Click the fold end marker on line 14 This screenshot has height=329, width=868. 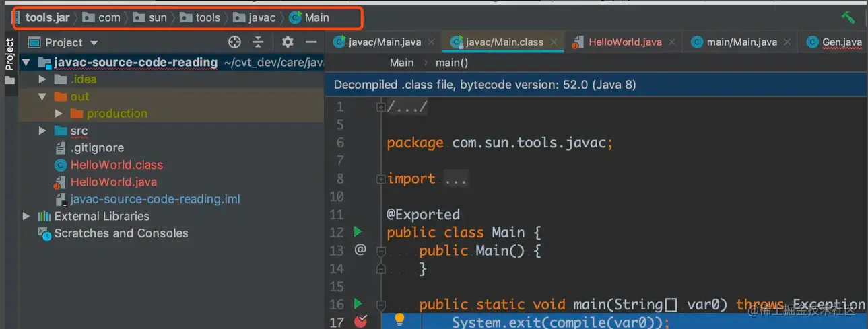[380, 268]
